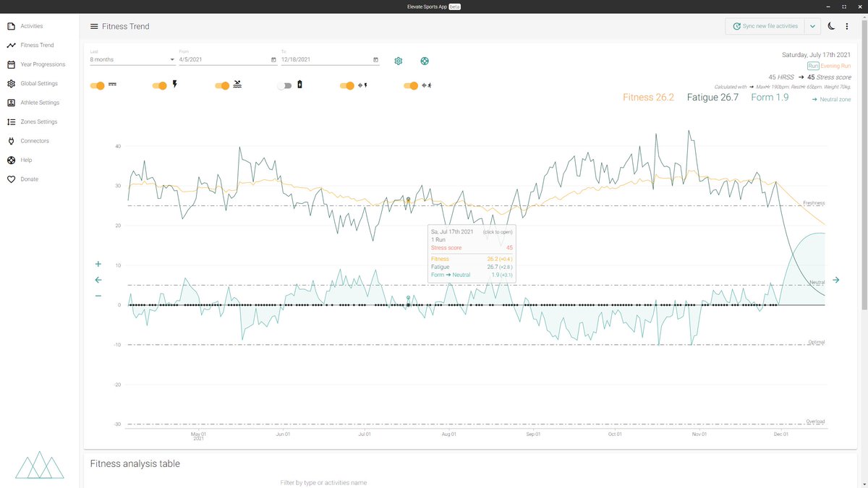The height and width of the screenshot is (488, 868).
Task: Click '(click to open)' in chart tooltip
Action: click(498, 231)
